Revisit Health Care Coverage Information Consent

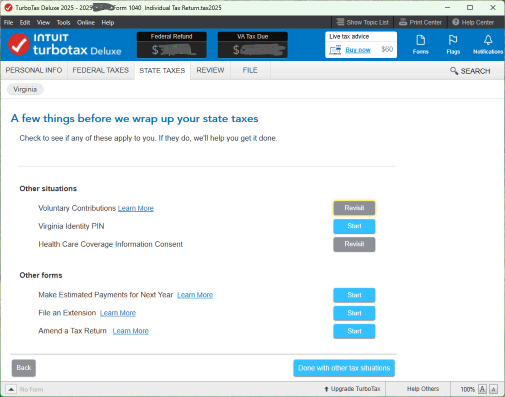(354, 244)
